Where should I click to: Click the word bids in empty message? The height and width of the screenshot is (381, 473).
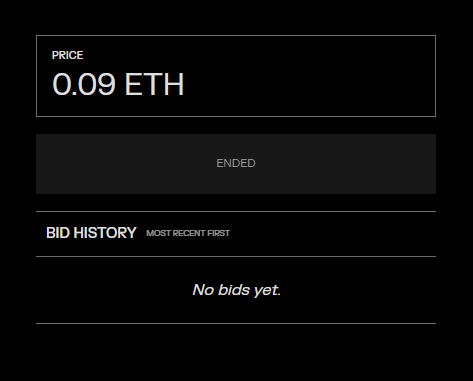point(234,290)
